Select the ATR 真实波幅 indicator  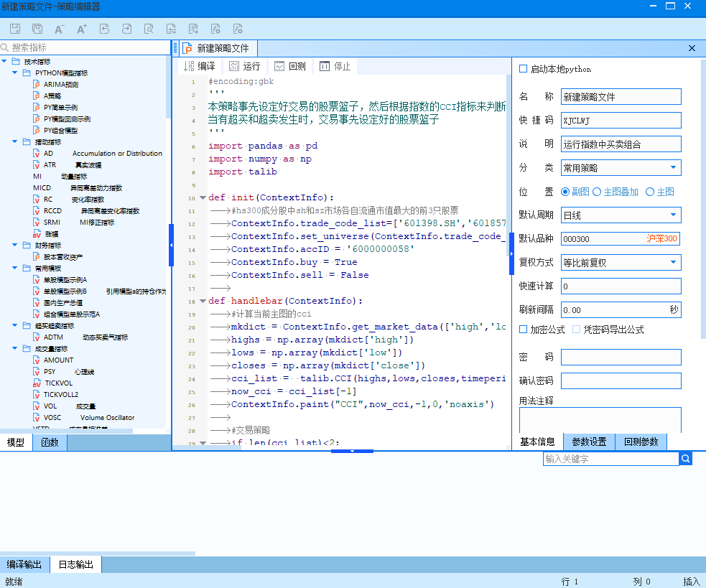68,165
